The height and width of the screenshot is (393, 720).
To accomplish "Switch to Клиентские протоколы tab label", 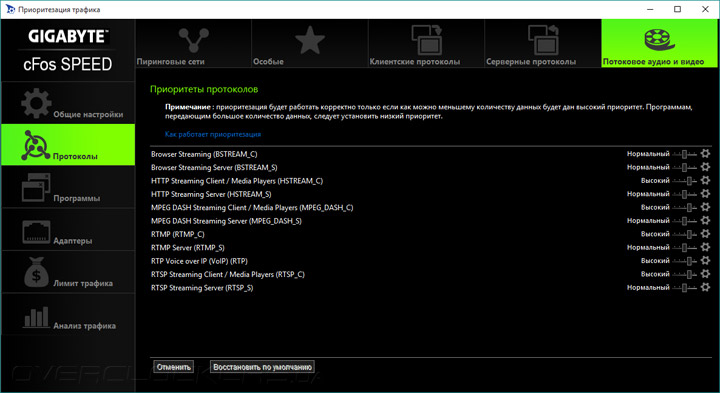I will (x=415, y=62).
